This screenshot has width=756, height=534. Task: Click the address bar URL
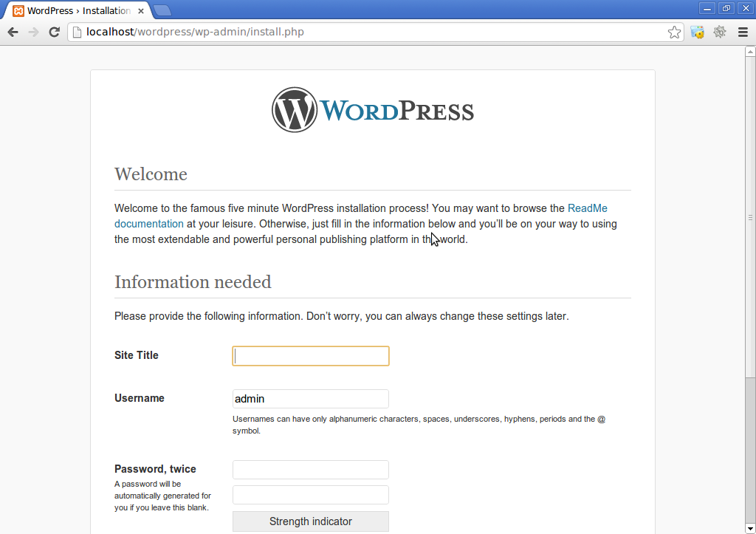[x=195, y=32]
